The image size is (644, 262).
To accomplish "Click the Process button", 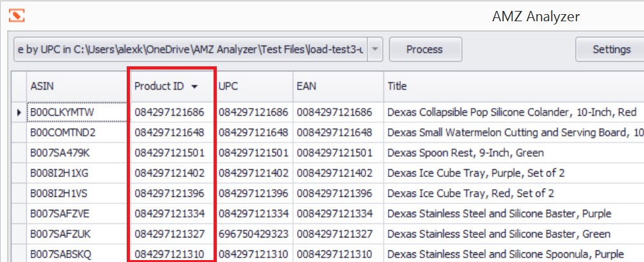I will coord(425,50).
